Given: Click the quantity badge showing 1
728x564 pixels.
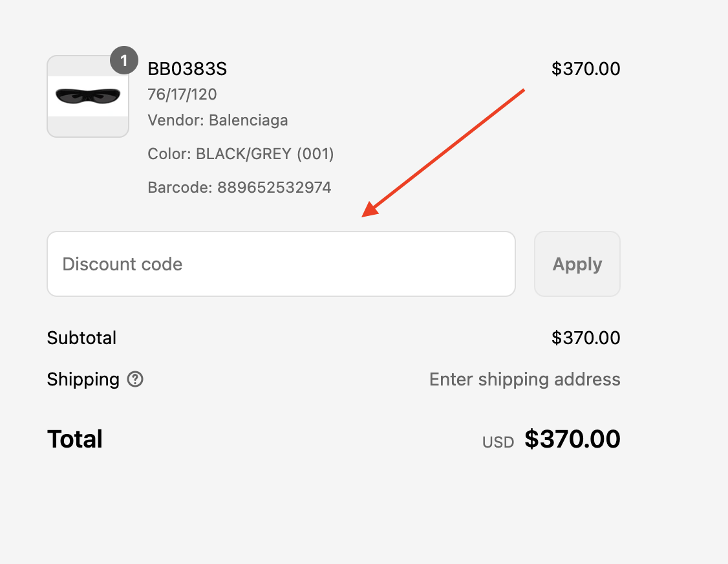Looking at the screenshot, I should 123,60.
